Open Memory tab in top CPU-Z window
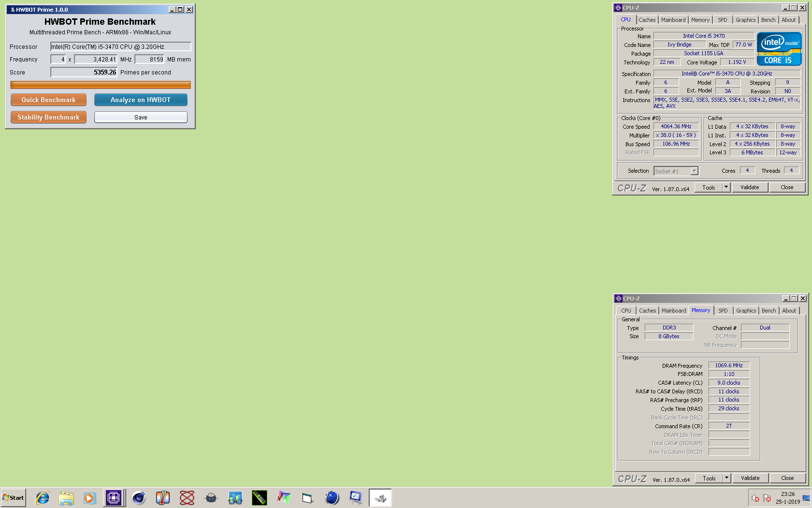Screen dimensions: 812x508 (700, 20)
